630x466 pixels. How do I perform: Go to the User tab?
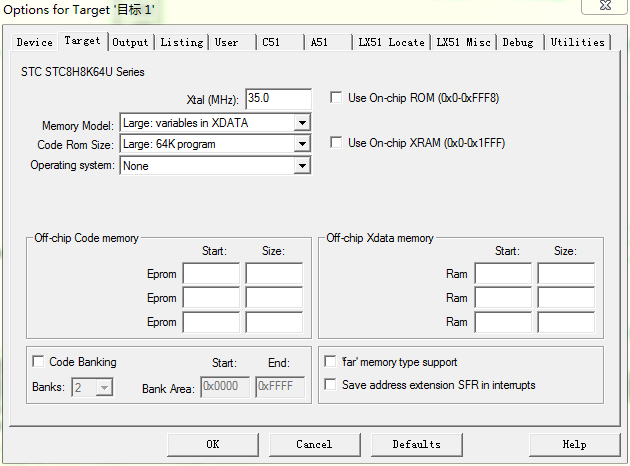tap(232, 42)
